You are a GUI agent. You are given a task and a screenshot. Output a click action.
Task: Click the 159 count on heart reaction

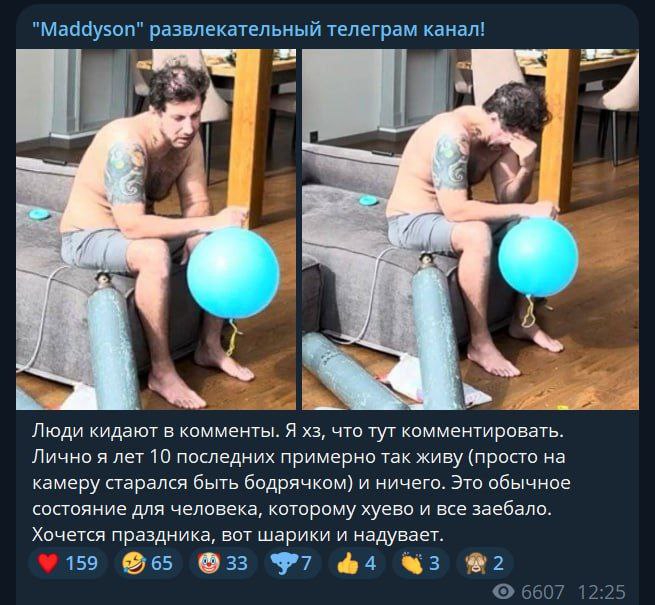point(81,563)
